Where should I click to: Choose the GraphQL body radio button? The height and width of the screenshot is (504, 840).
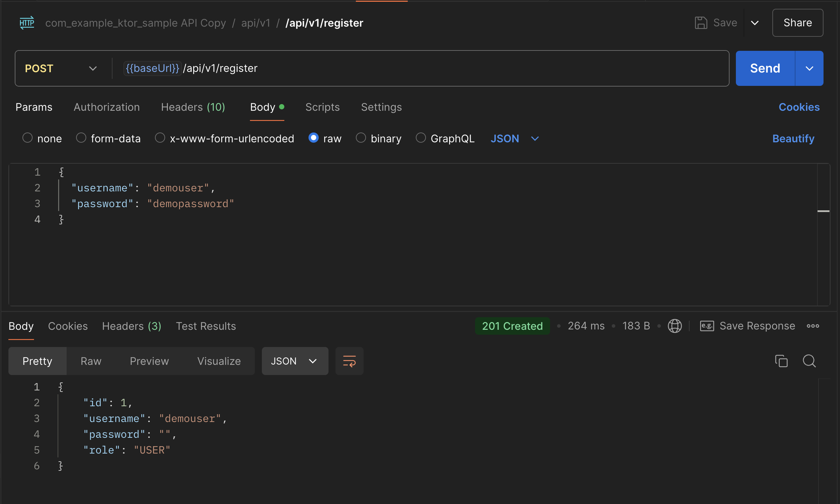click(421, 138)
